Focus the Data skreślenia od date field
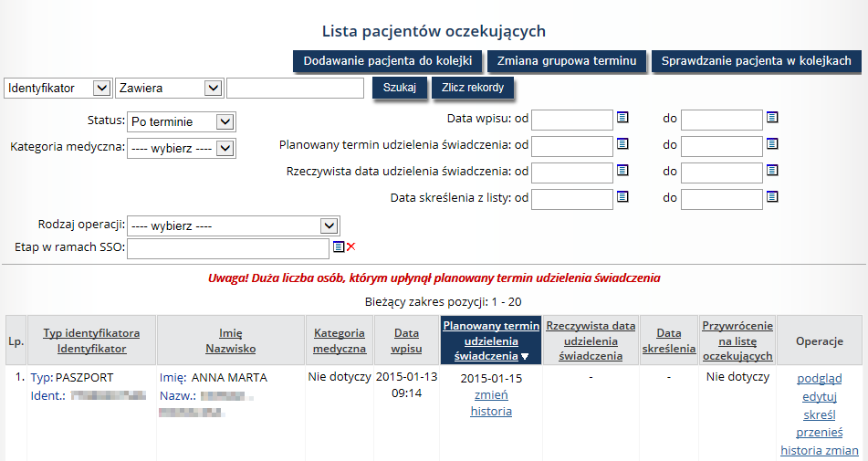This screenshot has height=461, width=868. point(572,199)
